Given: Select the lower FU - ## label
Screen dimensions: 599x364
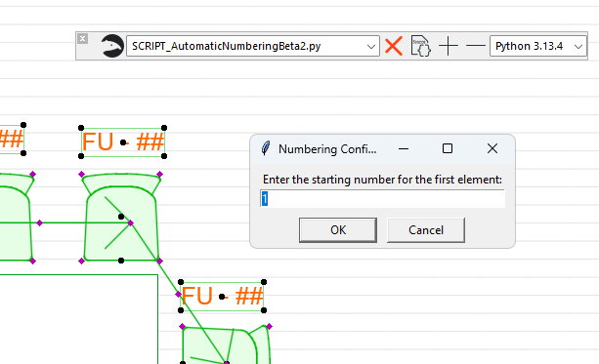Looking at the screenshot, I should 222,296.
